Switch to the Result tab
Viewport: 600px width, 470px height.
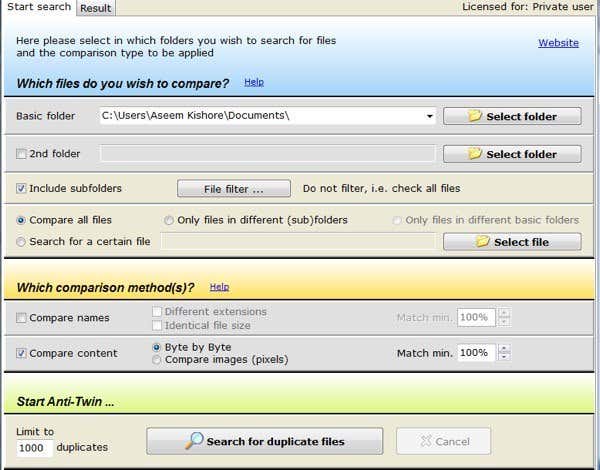pos(96,8)
